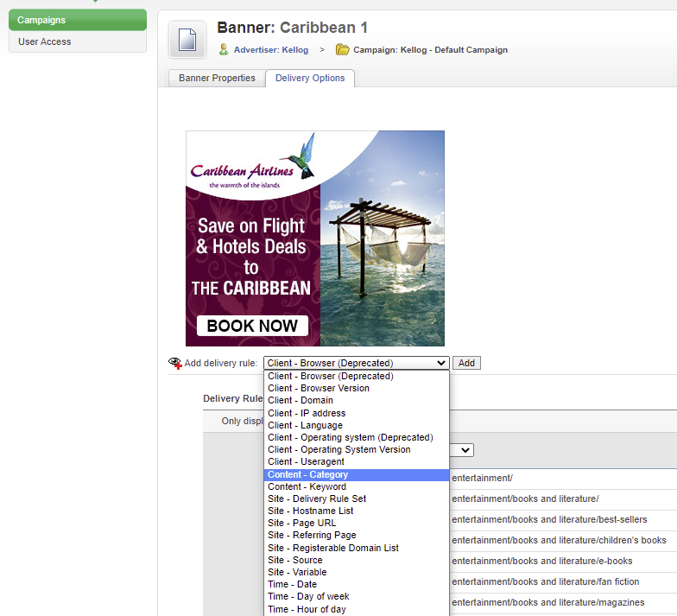The image size is (677, 616).
Task: Switch to the Banner Properties tab
Action: 217,78
